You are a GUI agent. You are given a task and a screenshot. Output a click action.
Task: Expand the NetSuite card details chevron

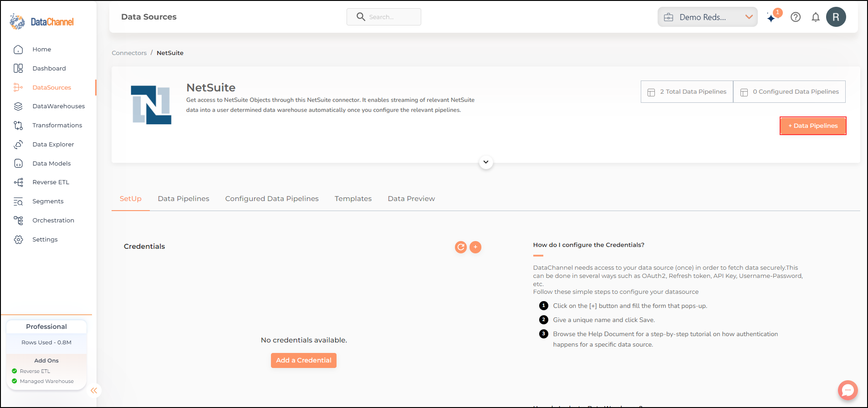click(x=486, y=162)
